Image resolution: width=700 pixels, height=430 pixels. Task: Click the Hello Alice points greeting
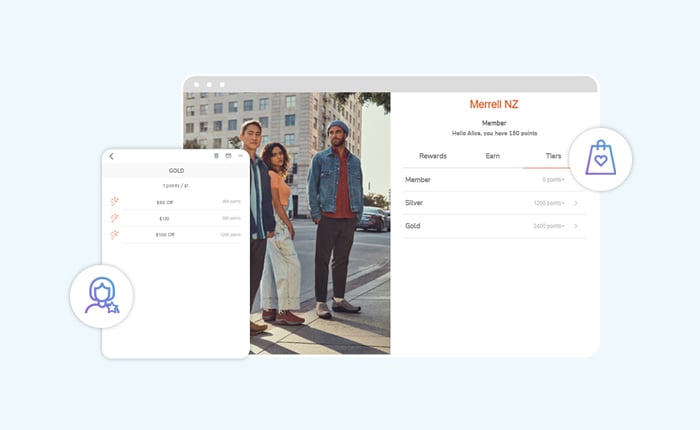coord(494,133)
